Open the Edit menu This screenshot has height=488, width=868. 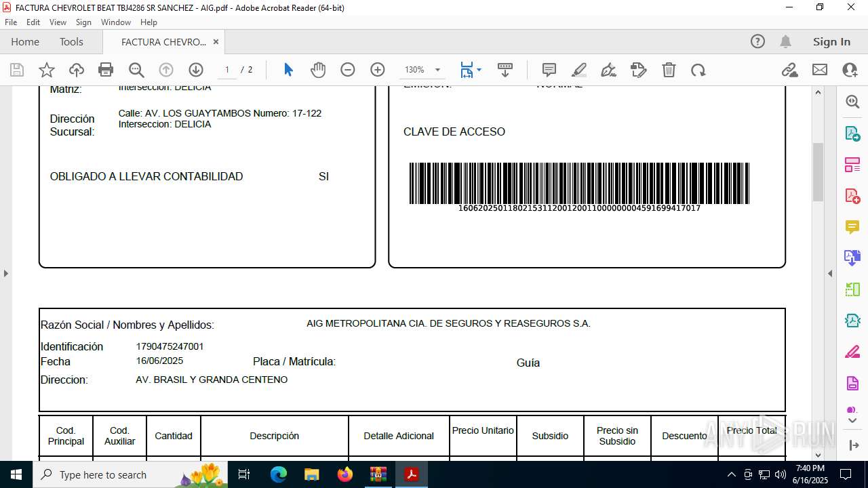(33, 22)
